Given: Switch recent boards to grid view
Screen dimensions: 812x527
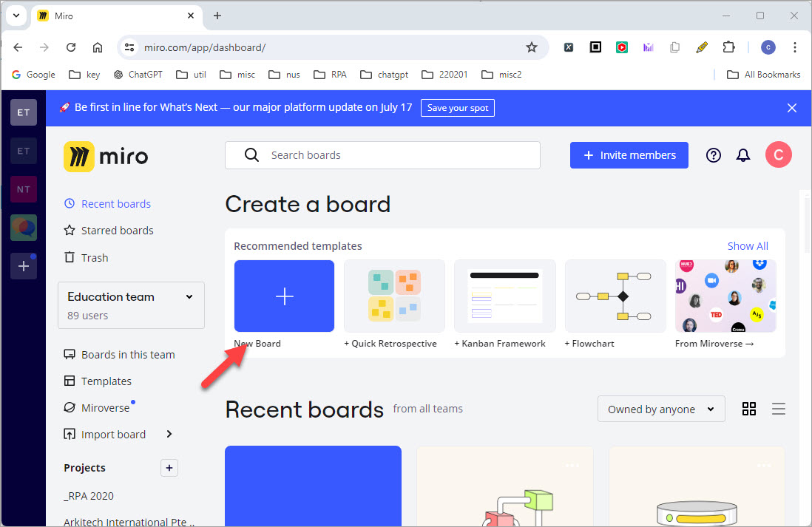Looking at the screenshot, I should [x=749, y=409].
